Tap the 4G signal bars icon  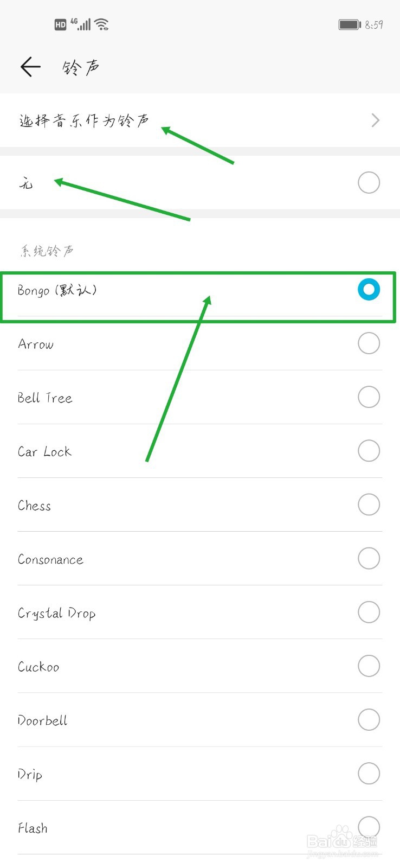[80, 24]
